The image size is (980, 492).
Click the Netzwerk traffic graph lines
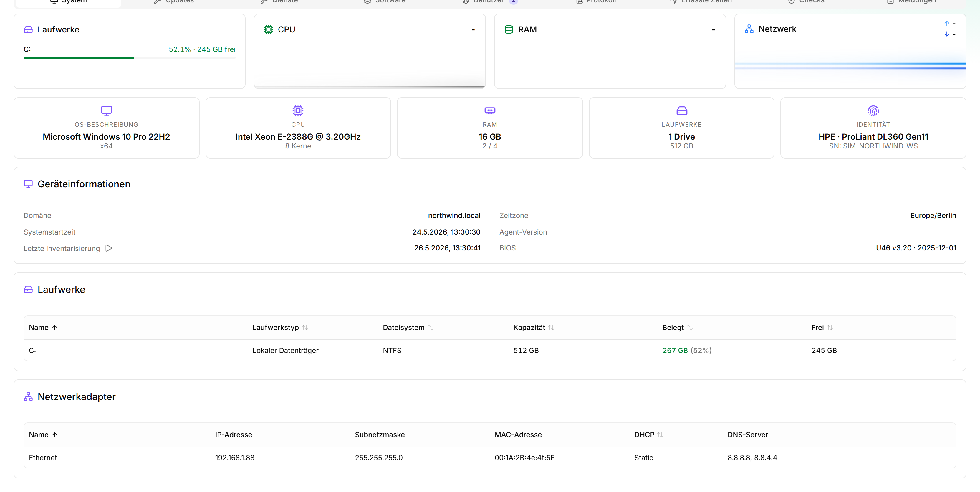(850, 66)
